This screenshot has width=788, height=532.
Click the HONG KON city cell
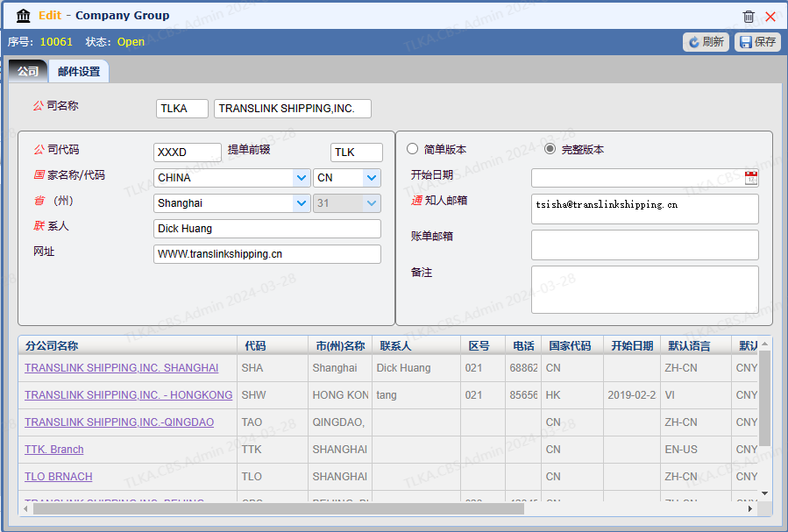(340, 395)
